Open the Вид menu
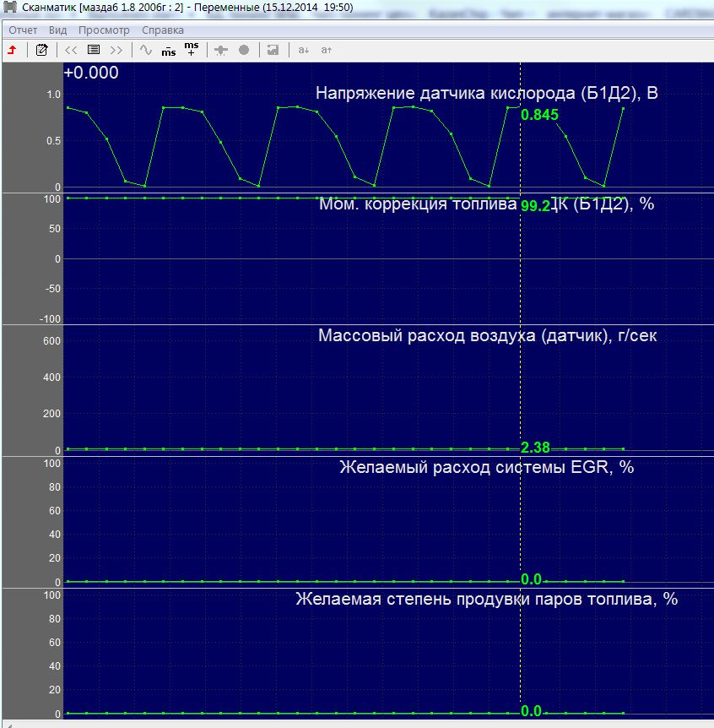This screenshot has height=728, width=714. (x=57, y=30)
